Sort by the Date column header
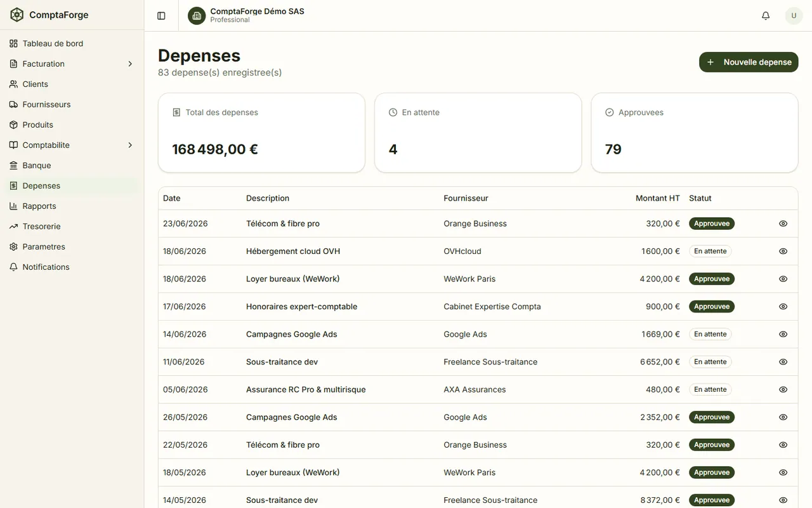Image resolution: width=812 pixels, height=508 pixels. pyautogui.click(x=172, y=198)
